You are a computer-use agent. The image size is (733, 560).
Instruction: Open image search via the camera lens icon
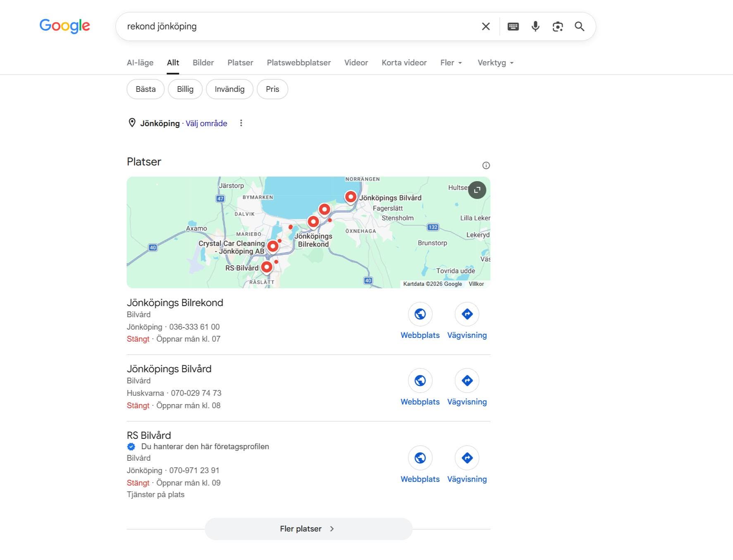pyautogui.click(x=558, y=26)
